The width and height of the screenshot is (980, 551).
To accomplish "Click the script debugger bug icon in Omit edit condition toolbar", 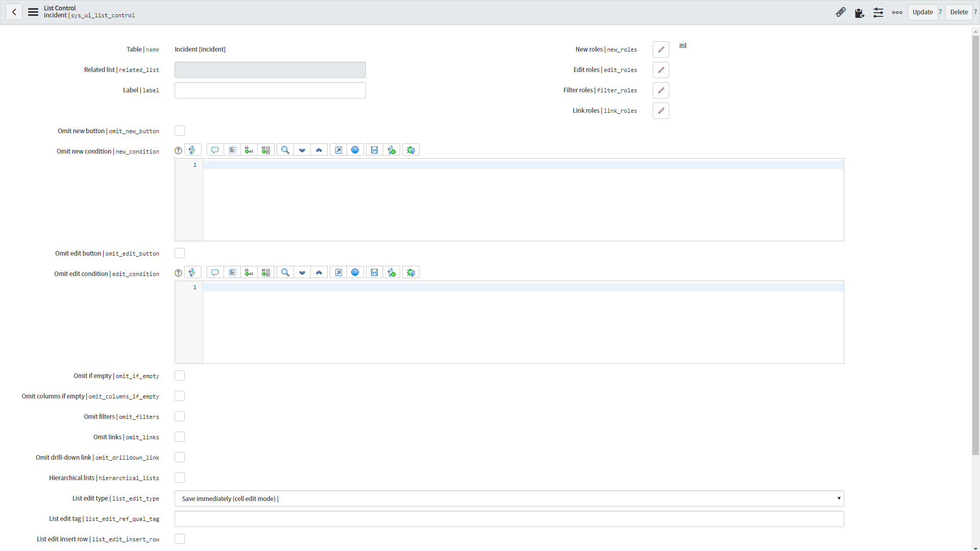I will (411, 272).
